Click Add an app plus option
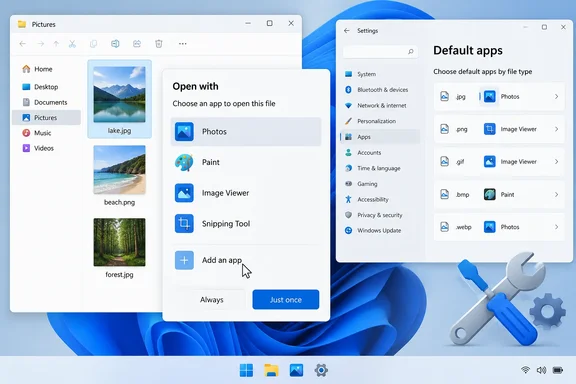The height and width of the screenshot is (384, 576). click(246, 260)
